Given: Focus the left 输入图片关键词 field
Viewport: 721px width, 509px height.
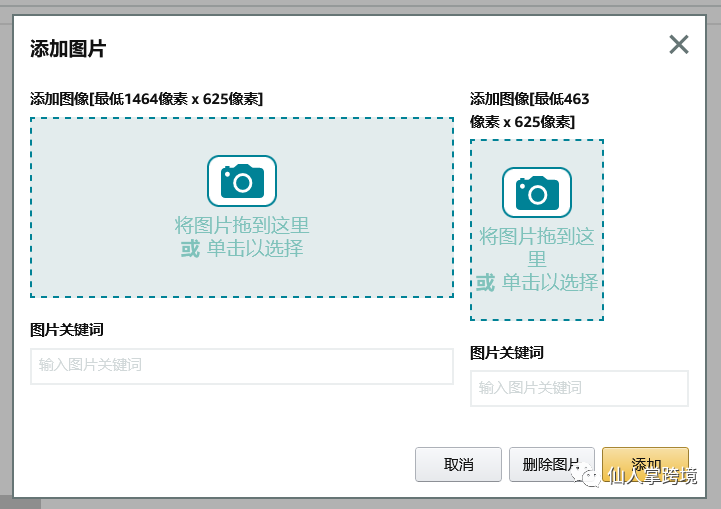Looking at the screenshot, I should (241, 366).
